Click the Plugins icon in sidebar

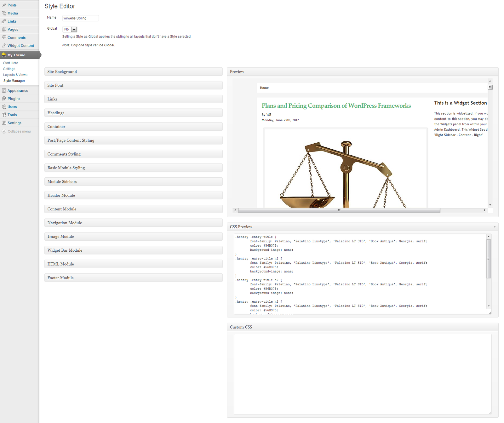pyautogui.click(x=4, y=99)
